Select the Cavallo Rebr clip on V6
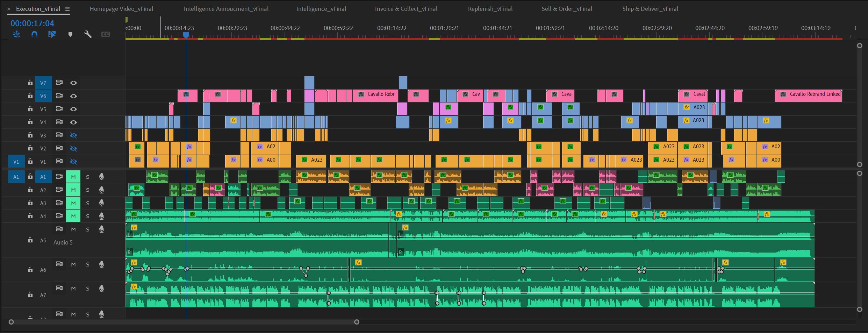This screenshot has height=333, width=868. pyautogui.click(x=375, y=96)
